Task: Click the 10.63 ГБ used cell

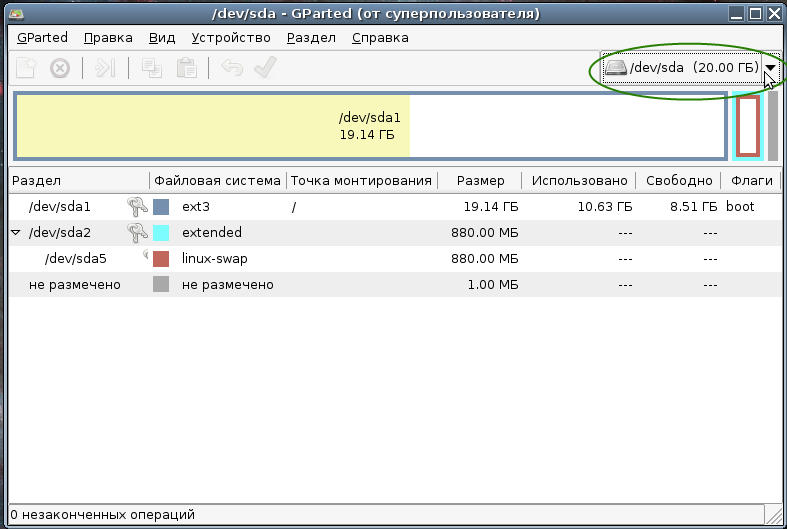Action: (x=605, y=207)
